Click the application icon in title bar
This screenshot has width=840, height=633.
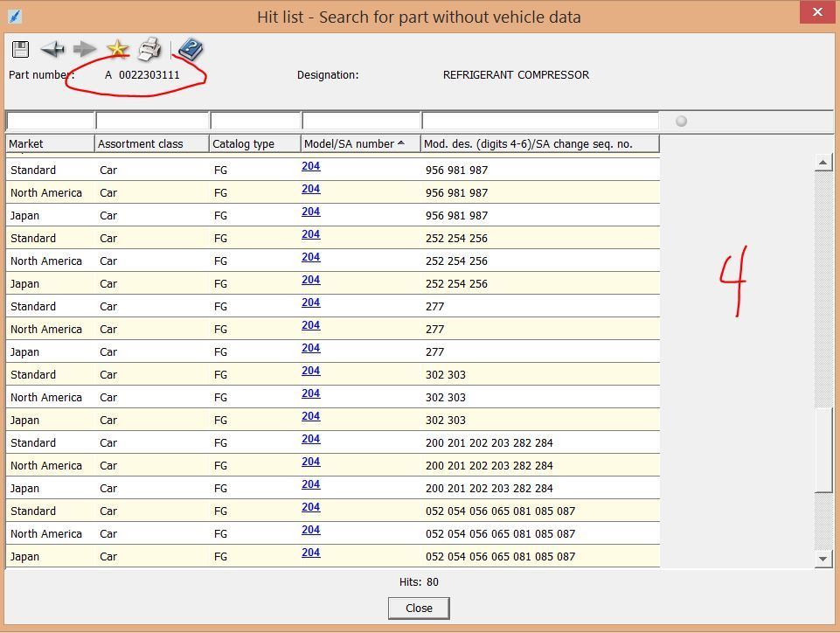(14, 16)
